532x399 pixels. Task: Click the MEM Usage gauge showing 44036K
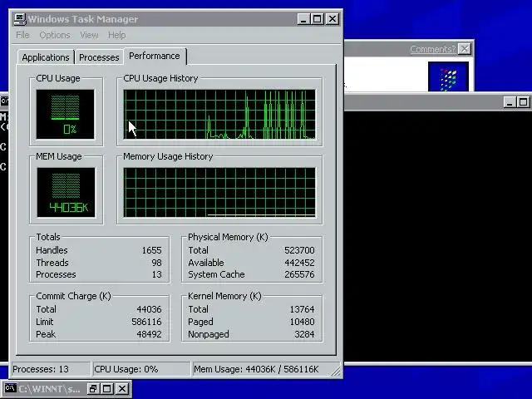coord(66,192)
